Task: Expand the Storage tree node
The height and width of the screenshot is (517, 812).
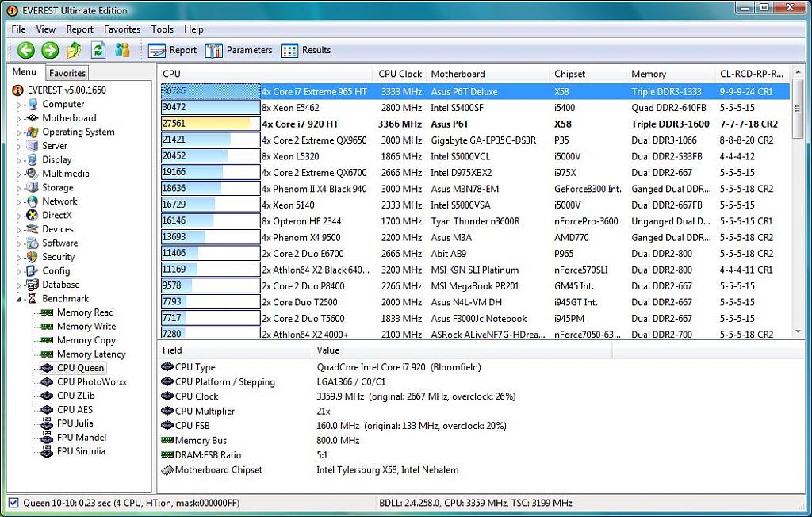Action: (19, 188)
